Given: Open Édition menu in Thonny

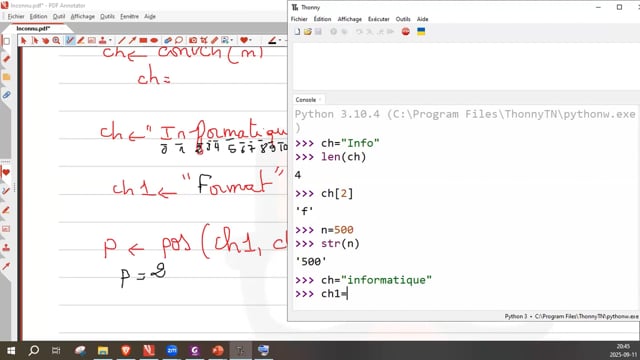Looking at the screenshot, I should 322,19.
